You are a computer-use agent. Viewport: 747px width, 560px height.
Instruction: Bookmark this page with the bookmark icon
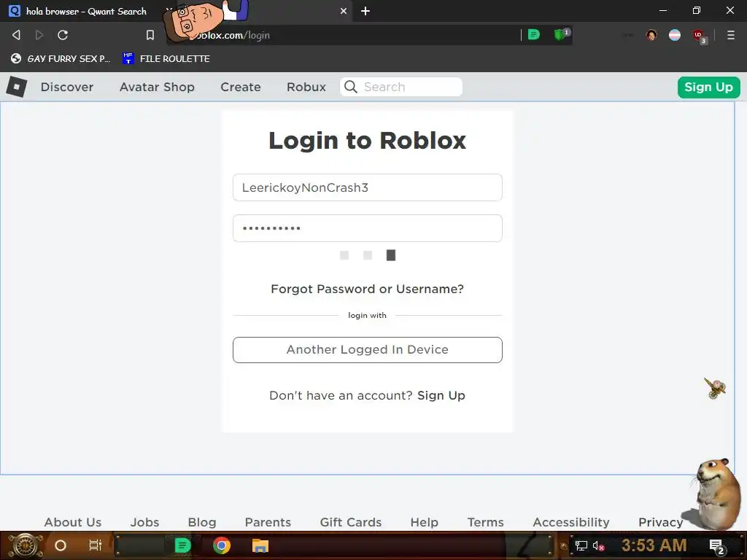tap(150, 35)
